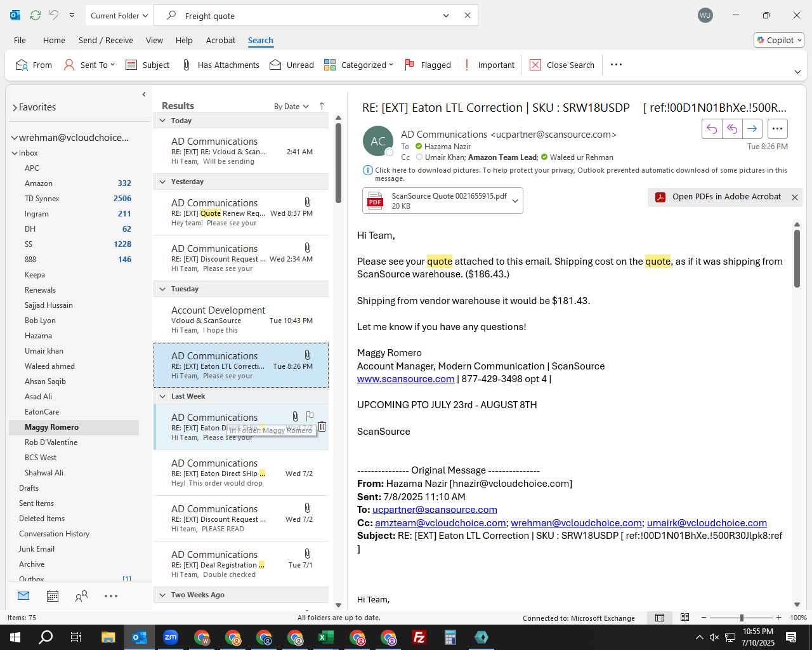Click the download pictures info bar
812x650 pixels.
click(x=575, y=174)
